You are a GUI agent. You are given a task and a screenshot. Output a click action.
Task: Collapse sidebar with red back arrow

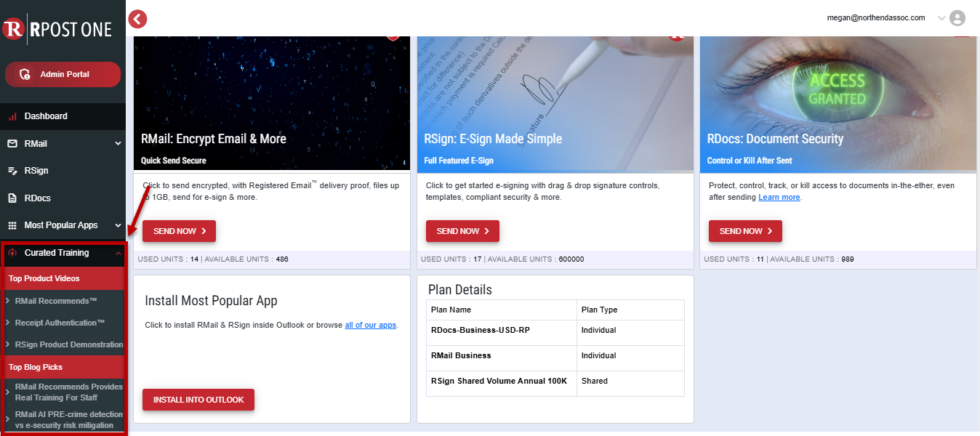coord(137,20)
